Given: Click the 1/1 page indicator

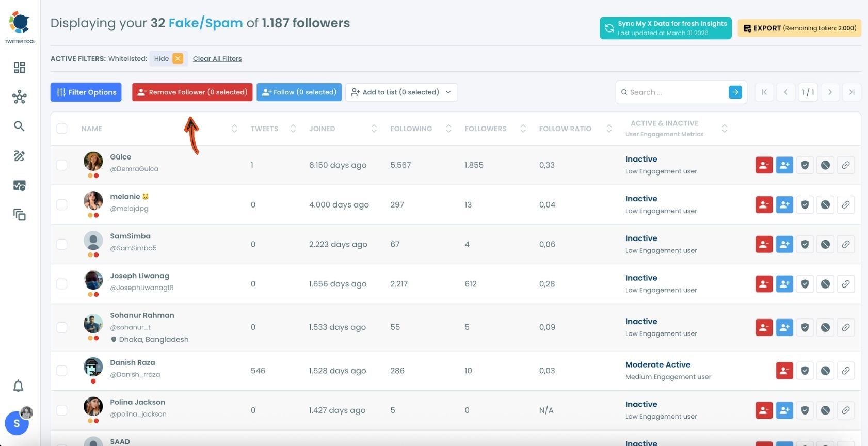Looking at the screenshot, I should pyautogui.click(x=808, y=92).
